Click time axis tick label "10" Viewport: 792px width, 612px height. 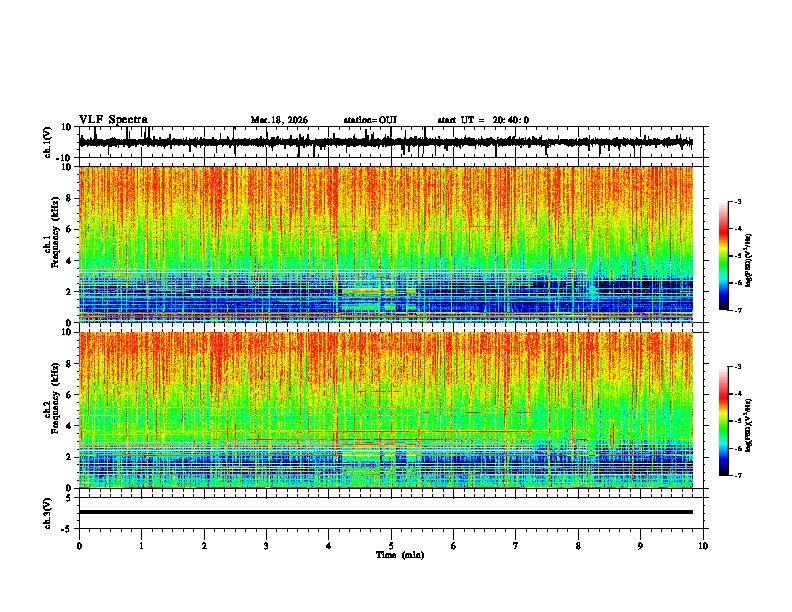coord(703,546)
